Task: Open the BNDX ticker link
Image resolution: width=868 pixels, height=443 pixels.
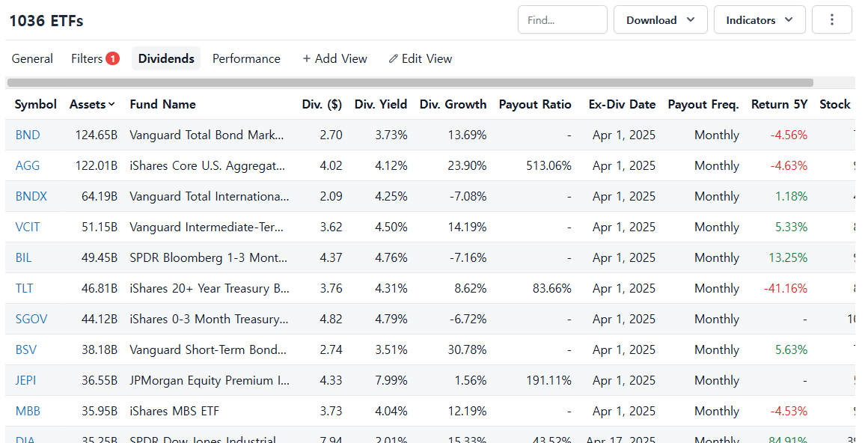Action: click(31, 197)
